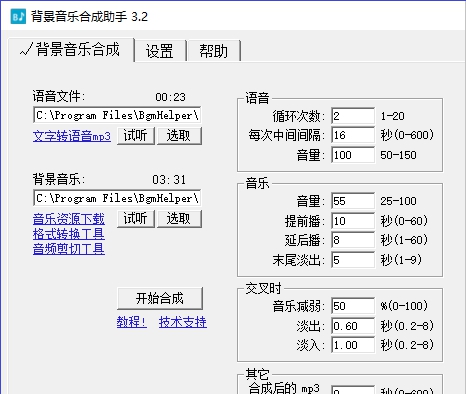
Task: Click the 25-100 range hint text
Action: pyautogui.click(x=398, y=201)
